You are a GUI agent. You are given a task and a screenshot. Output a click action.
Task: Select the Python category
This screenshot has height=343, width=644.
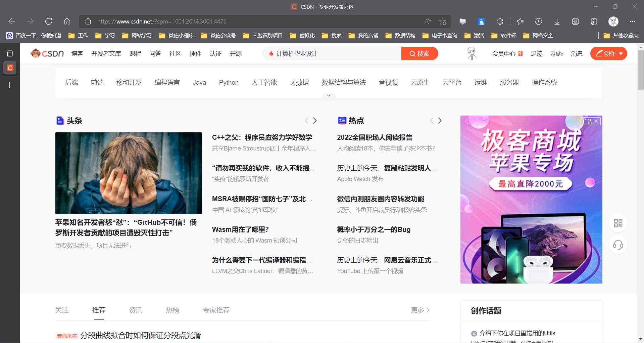229,83
